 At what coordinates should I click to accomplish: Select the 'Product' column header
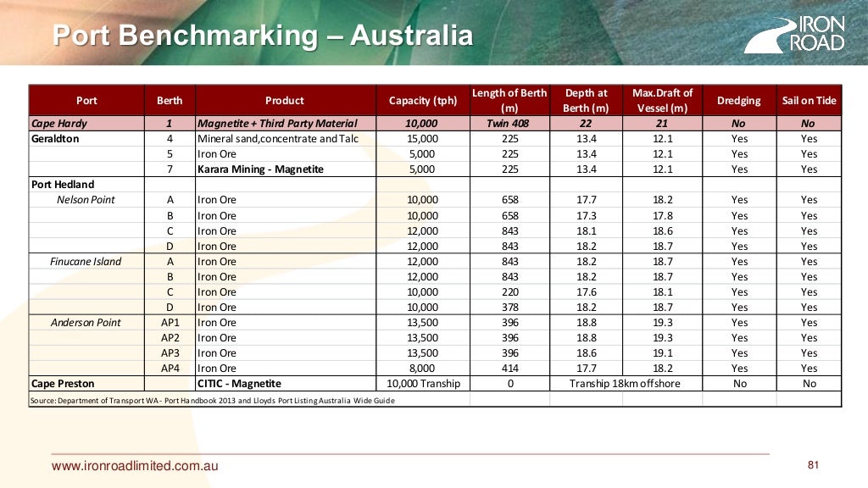pos(285,100)
